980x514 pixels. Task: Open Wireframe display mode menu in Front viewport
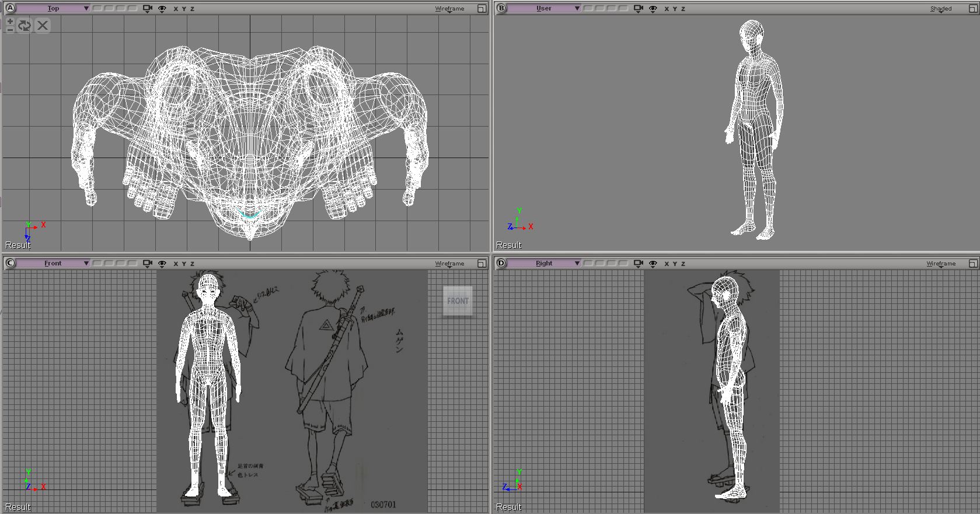click(x=449, y=264)
